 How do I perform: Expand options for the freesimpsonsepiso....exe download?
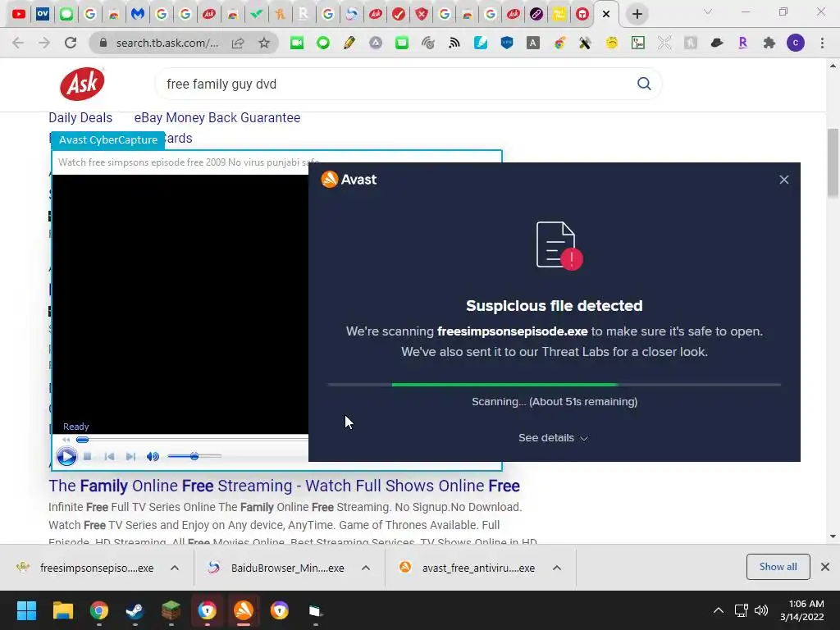pyautogui.click(x=175, y=568)
